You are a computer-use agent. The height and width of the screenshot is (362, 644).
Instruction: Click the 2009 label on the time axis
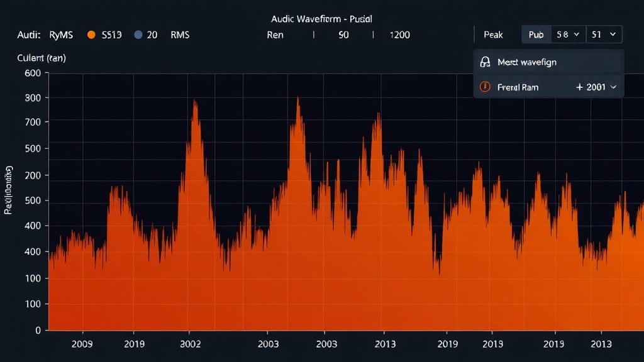tap(82, 344)
